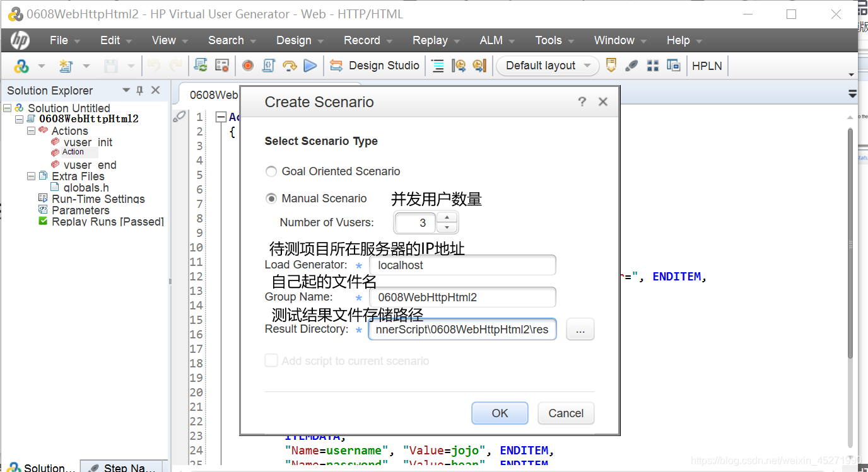Click the record (red circle) toolbar icon

point(247,66)
